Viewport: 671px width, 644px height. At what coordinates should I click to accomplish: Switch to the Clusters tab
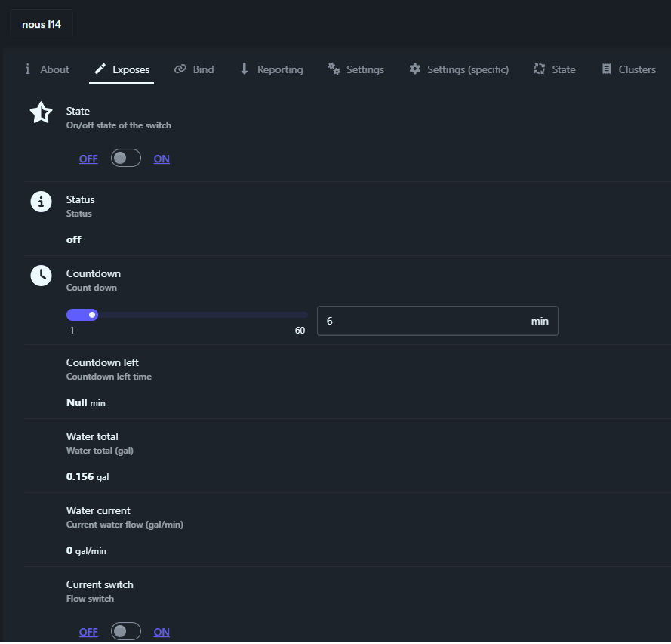pos(629,69)
